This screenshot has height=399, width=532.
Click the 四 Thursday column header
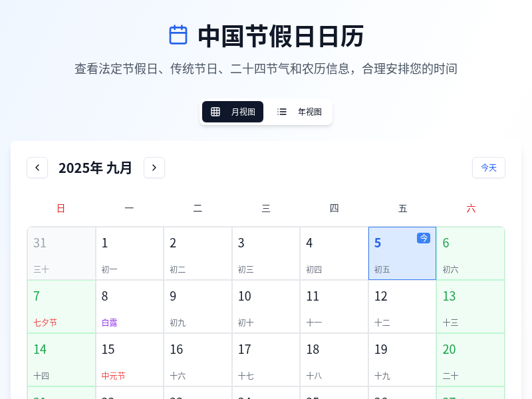[x=334, y=208]
